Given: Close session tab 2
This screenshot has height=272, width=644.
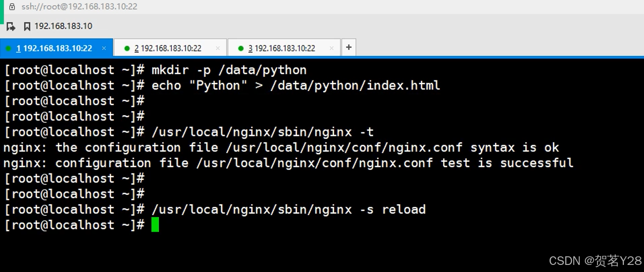Looking at the screenshot, I should 218,48.
